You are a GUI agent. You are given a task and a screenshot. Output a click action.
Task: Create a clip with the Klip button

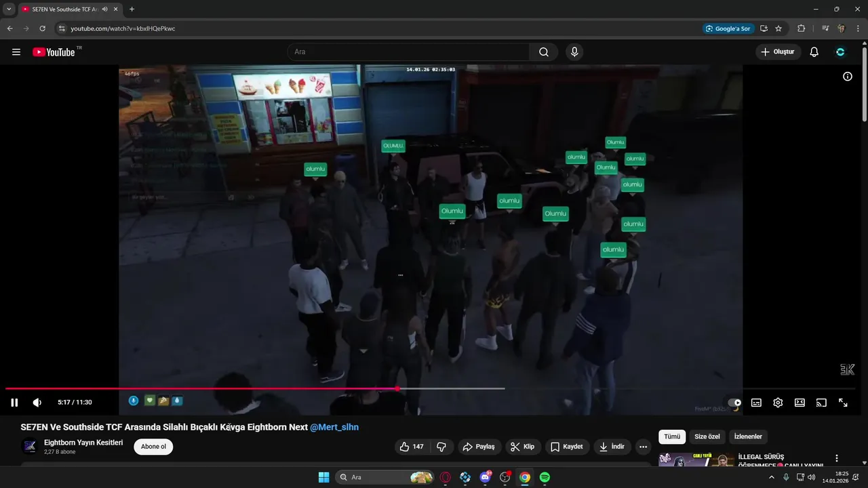(522, 447)
